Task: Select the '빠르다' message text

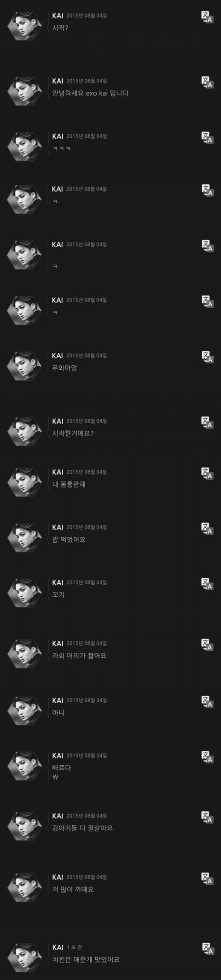Action: coord(62,768)
